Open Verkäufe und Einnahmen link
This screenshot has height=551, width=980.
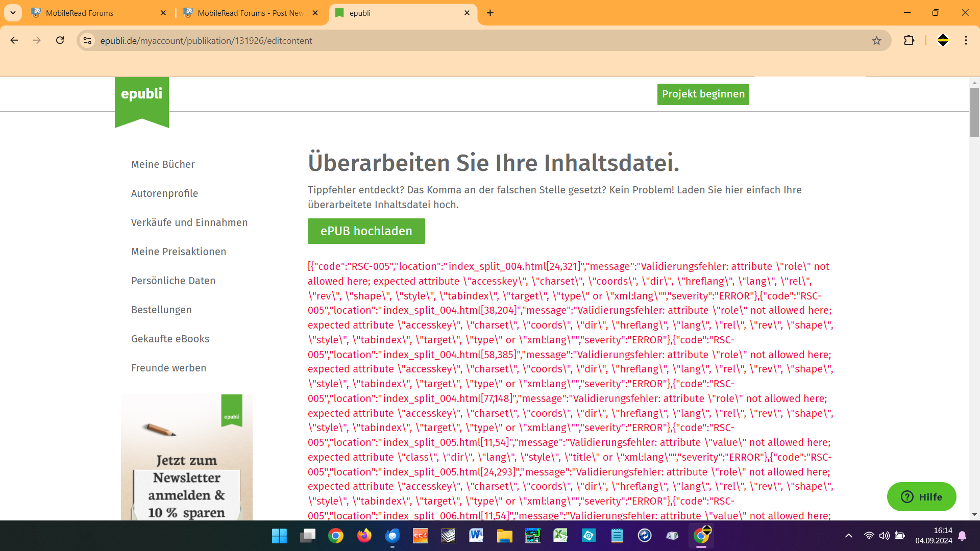click(x=189, y=222)
